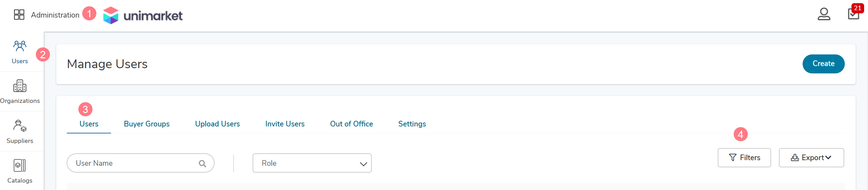Open the user profile icon
Viewport: 868px width, 190px height.
[824, 14]
